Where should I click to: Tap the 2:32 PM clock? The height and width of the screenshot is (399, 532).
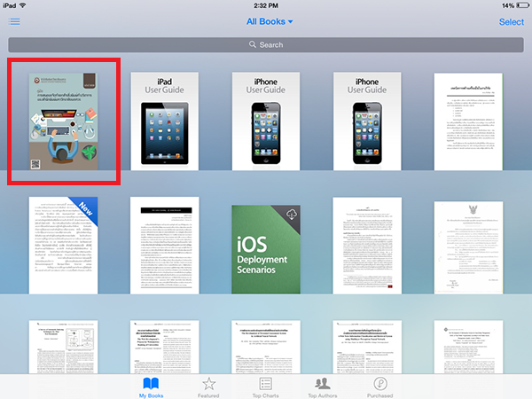click(266, 5)
